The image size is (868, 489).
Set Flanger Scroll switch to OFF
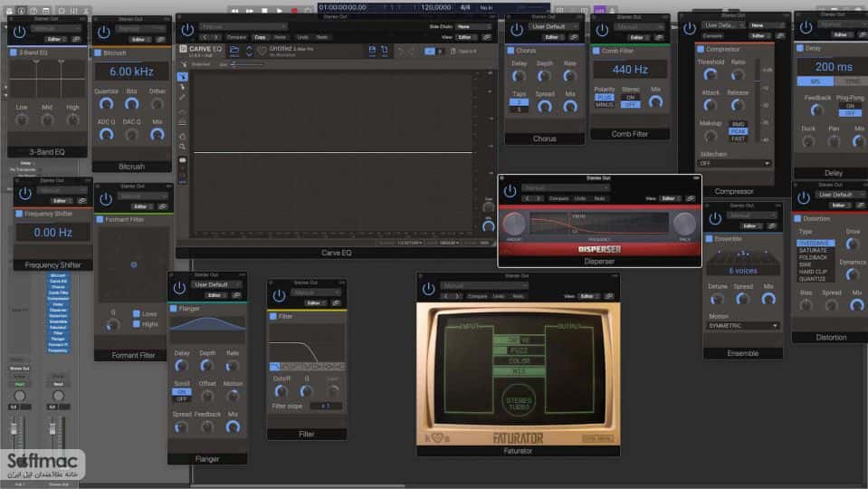[182, 398]
